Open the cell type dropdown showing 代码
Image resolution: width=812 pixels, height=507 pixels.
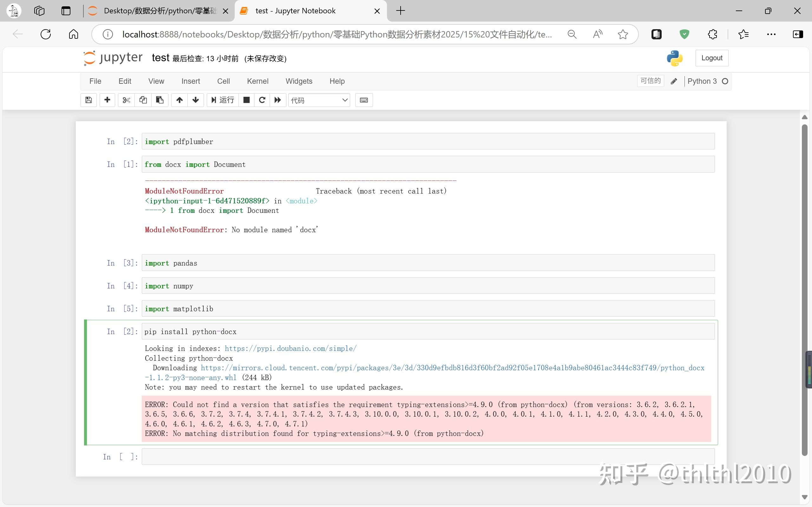[319, 100]
